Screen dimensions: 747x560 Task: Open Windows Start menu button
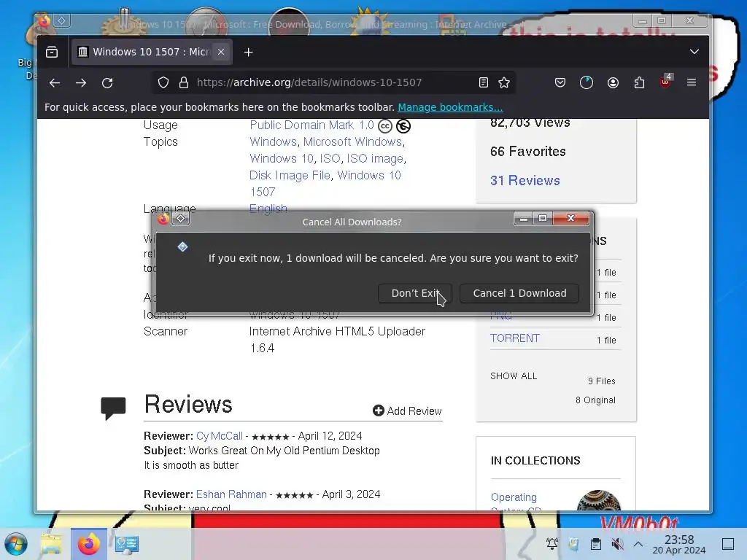pyautogui.click(x=17, y=544)
